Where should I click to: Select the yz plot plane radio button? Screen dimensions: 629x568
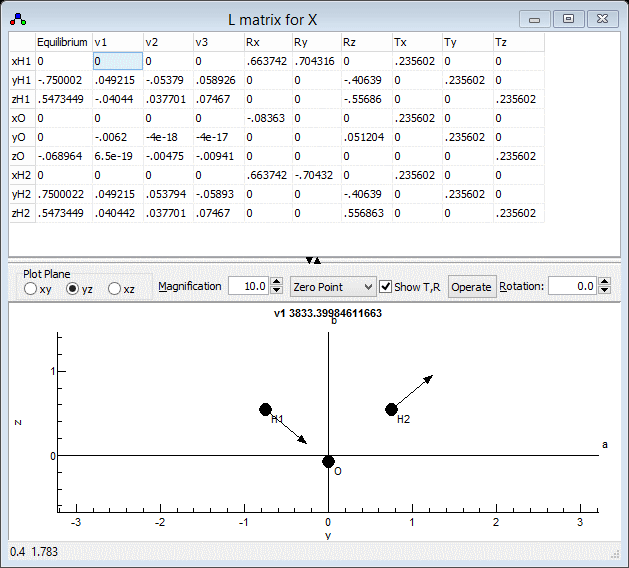pos(72,289)
